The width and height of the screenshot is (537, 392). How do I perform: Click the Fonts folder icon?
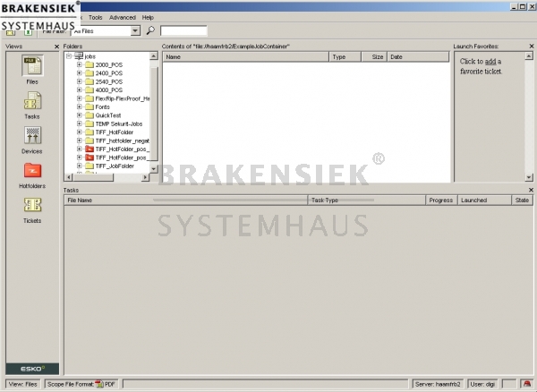click(x=89, y=107)
